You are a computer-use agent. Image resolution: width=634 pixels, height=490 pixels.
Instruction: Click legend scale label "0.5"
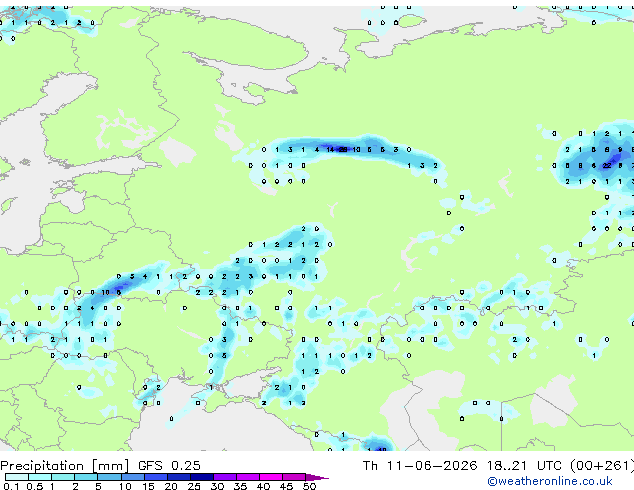[x=35, y=486]
